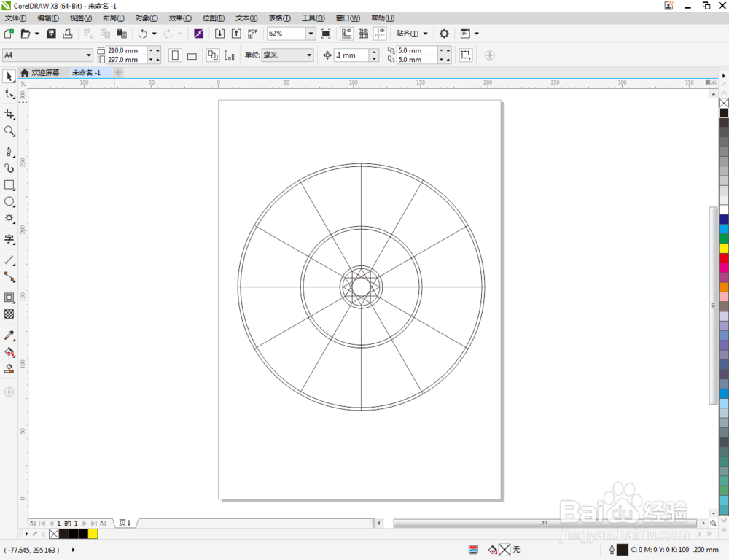Go to last page navigation button

coord(94,524)
